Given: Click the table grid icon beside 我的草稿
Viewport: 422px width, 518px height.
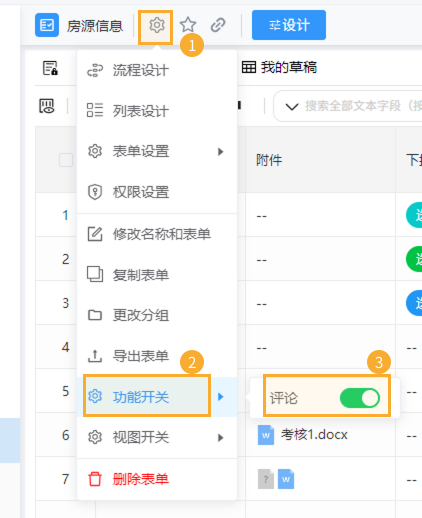Looking at the screenshot, I should tap(249, 67).
